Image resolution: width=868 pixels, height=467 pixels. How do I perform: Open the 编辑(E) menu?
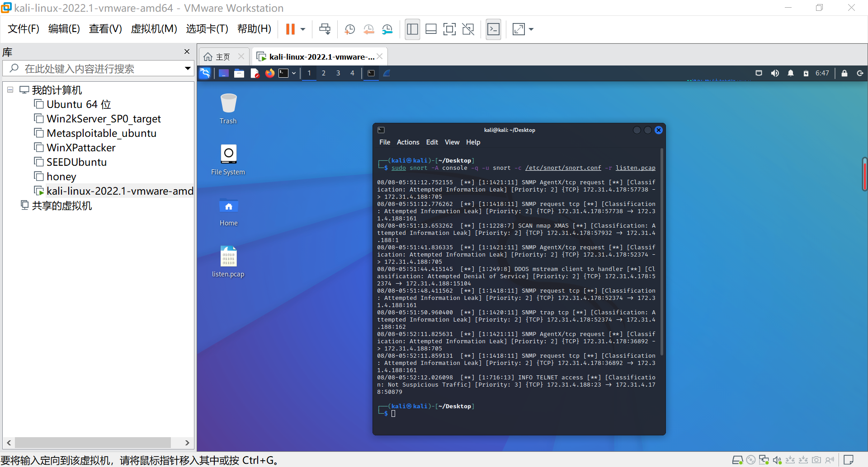(x=64, y=29)
